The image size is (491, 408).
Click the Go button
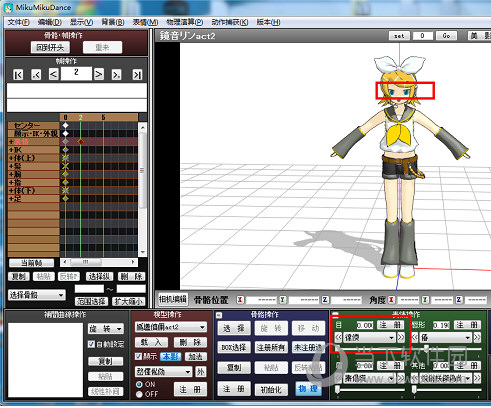tap(446, 36)
